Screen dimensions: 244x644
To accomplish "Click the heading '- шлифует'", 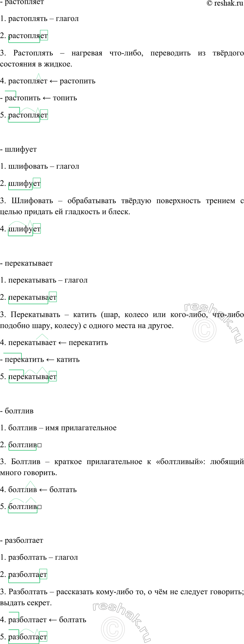I will [18, 150].
